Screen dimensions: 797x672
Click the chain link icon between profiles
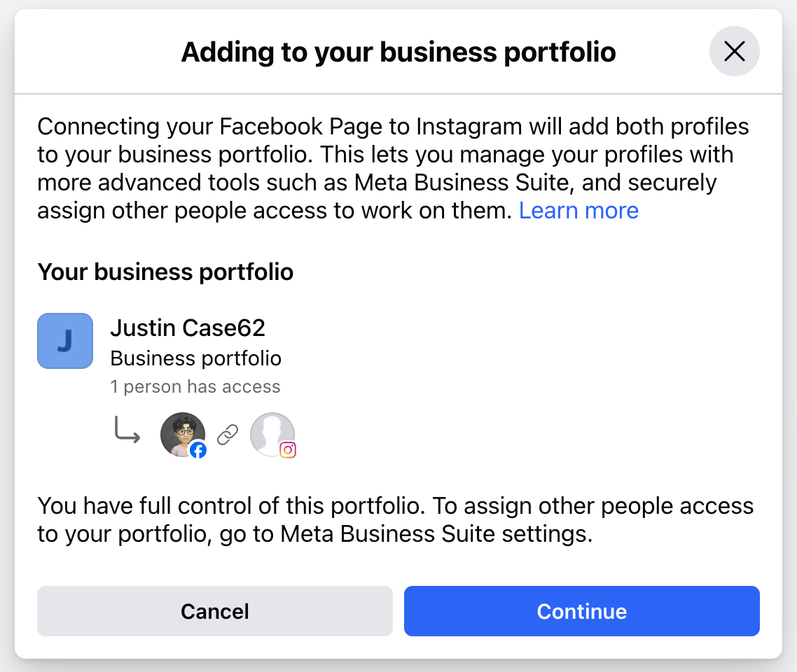(x=228, y=435)
